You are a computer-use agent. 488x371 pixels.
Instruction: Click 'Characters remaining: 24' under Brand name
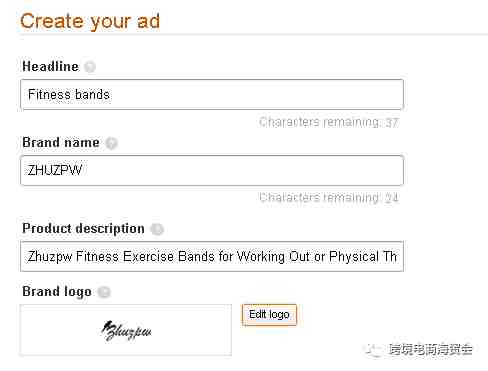coord(329,198)
